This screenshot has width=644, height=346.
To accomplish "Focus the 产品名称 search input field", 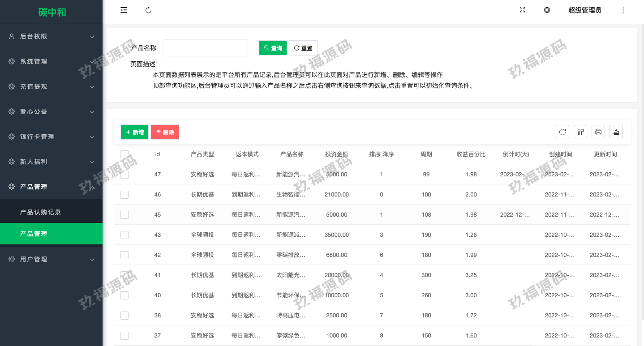I will [x=205, y=48].
